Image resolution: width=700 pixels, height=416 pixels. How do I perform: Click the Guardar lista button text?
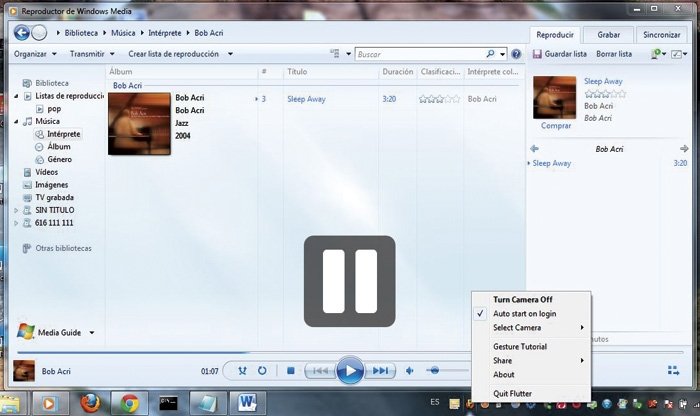pyautogui.click(x=566, y=54)
